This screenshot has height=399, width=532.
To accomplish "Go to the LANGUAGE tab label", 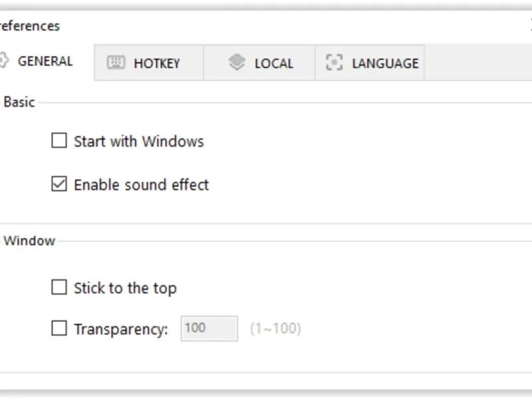I will pyautogui.click(x=386, y=63).
